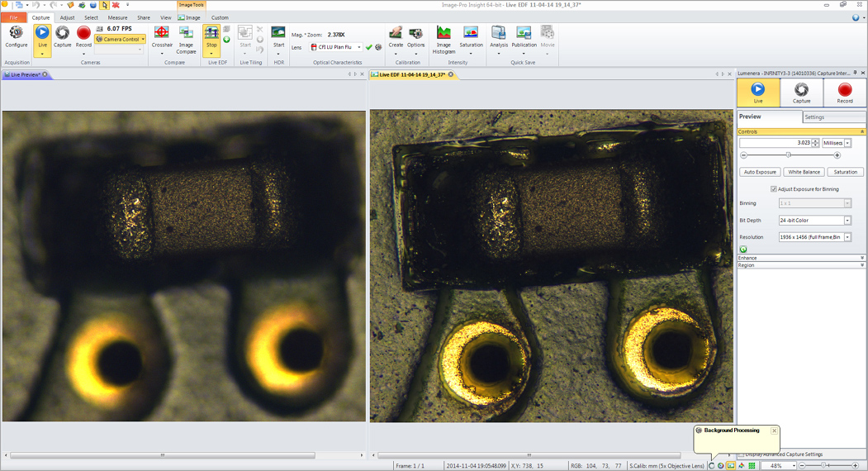
Task: Open the File menu
Action: [13, 17]
